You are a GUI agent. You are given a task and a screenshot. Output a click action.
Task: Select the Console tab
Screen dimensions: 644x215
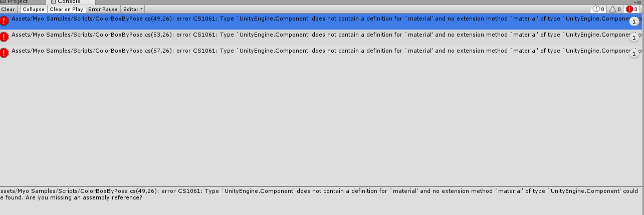pyautogui.click(x=65, y=2)
